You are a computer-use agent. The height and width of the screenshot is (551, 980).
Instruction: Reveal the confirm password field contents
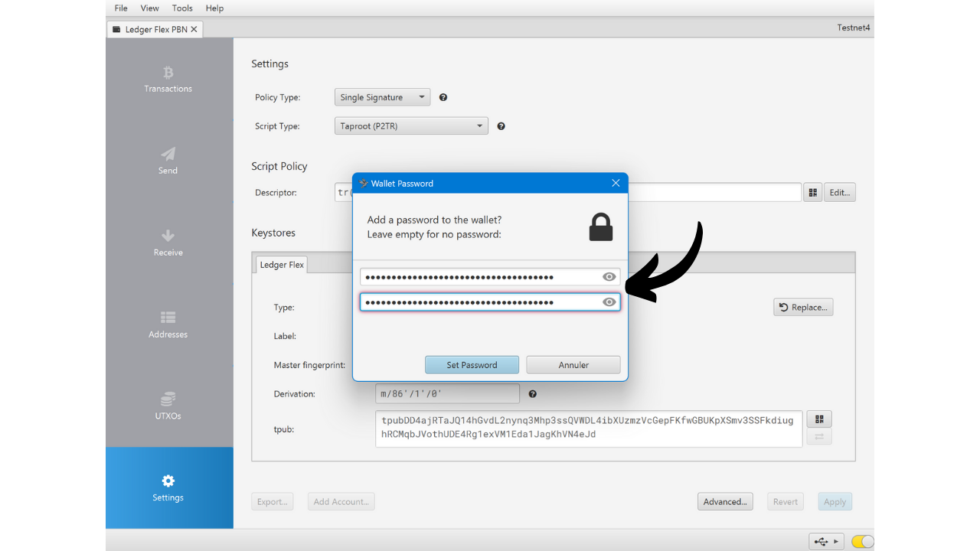(609, 302)
